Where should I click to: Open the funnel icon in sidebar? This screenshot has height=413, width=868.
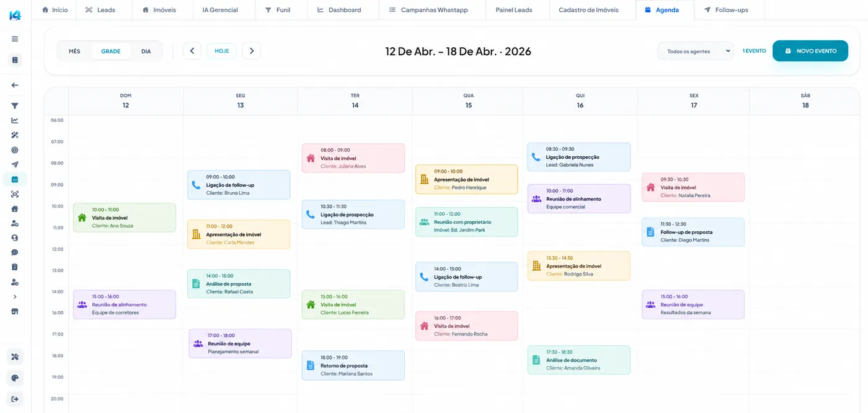tap(15, 106)
